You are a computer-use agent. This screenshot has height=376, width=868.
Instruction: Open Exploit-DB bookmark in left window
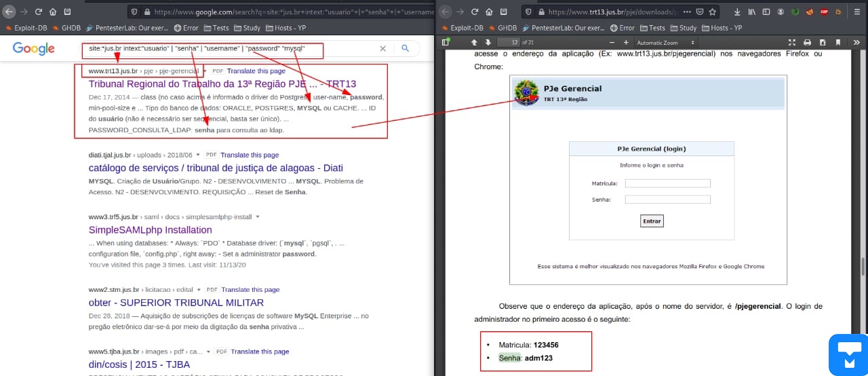coord(27,28)
